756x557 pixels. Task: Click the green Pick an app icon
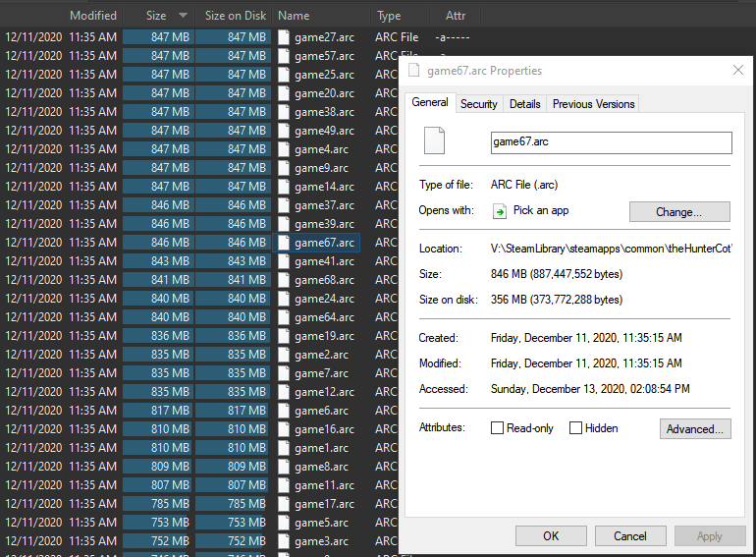(499, 211)
